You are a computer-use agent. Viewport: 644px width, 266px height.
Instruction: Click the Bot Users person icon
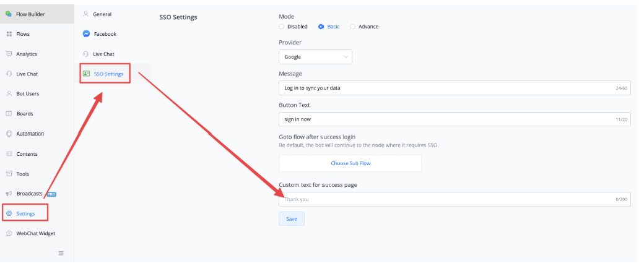tap(9, 93)
